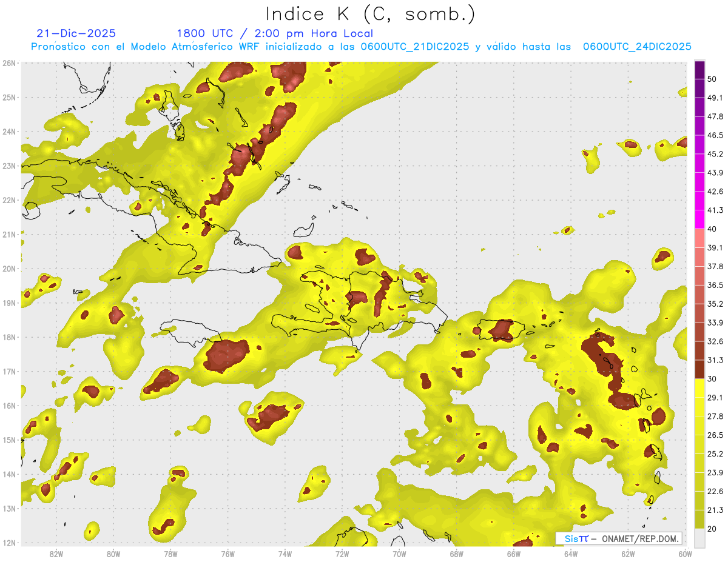728x562 pixels.
Task: Click the colorbar value "27.8"
Action: [715, 417]
